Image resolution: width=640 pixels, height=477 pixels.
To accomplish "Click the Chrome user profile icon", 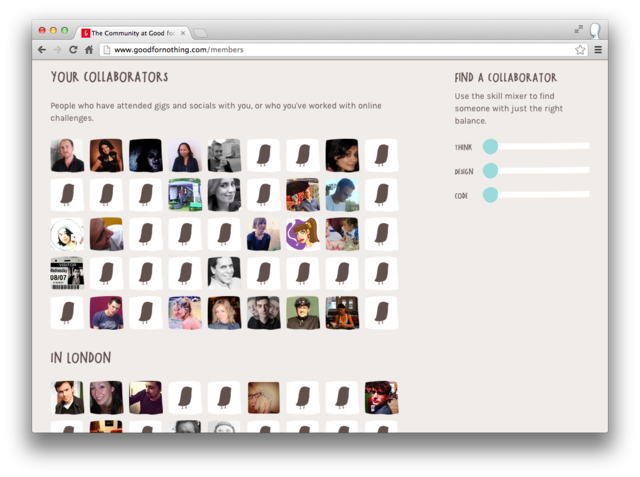I will pyautogui.click(x=595, y=31).
